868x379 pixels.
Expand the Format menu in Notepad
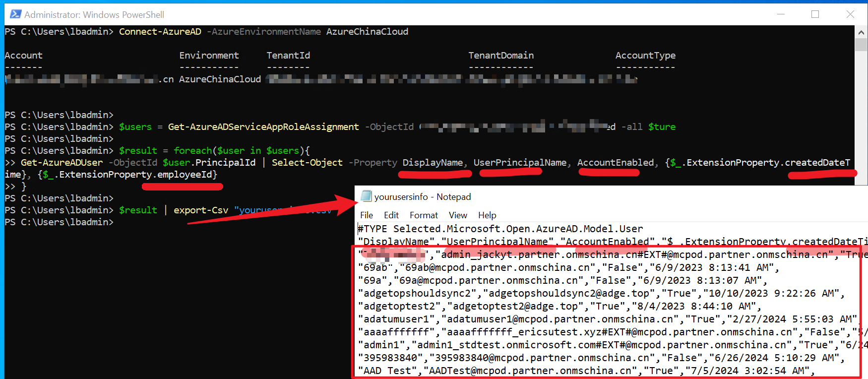pyautogui.click(x=424, y=215)
